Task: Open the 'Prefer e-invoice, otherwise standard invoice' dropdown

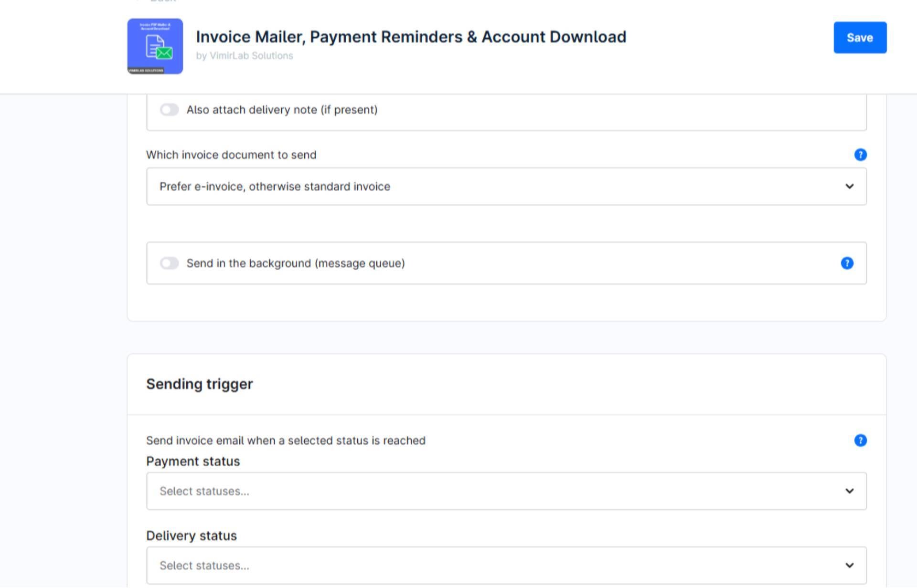Action: pyautogui.click(x=506, y=186)
